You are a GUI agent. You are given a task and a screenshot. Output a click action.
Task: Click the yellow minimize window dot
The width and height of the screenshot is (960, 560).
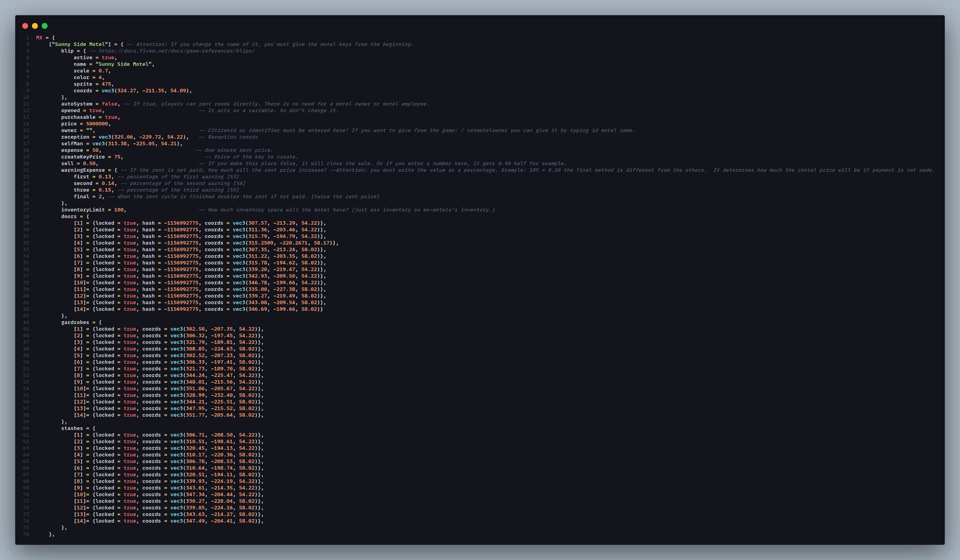[x=35, y=26]
